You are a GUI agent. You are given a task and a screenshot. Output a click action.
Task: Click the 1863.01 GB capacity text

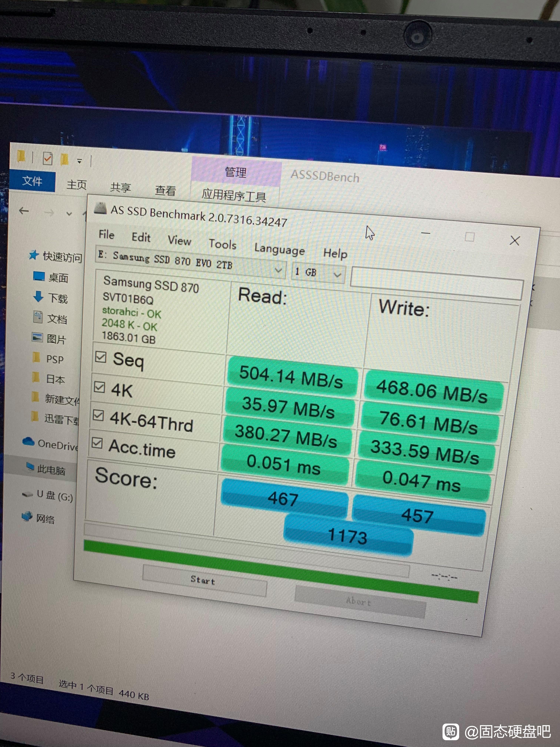pyautogui.click(x=129, y=337)
